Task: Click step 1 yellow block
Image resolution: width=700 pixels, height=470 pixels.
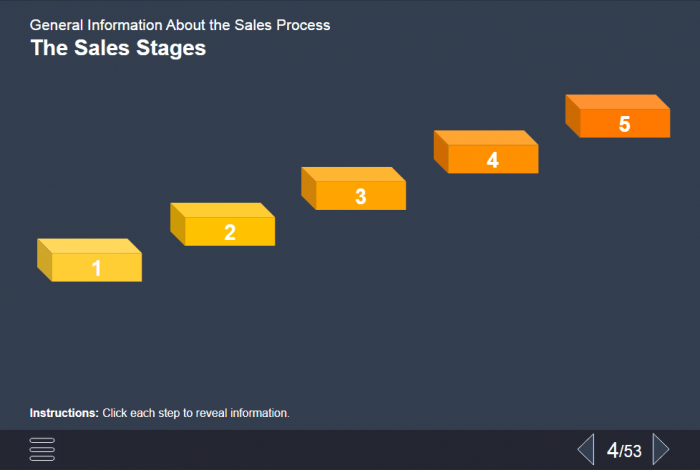Action: (x=90, y=261)
